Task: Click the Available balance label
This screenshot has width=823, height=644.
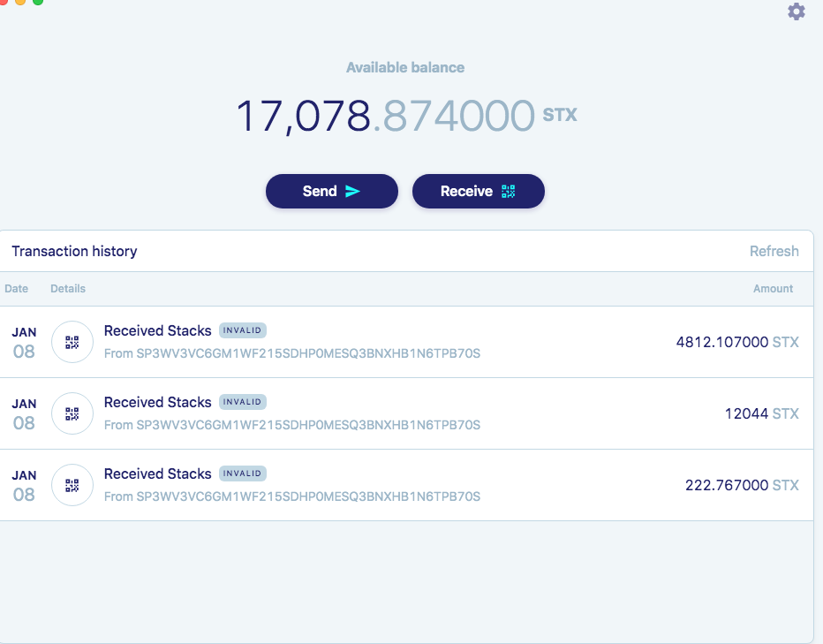Action: (405, 68)
